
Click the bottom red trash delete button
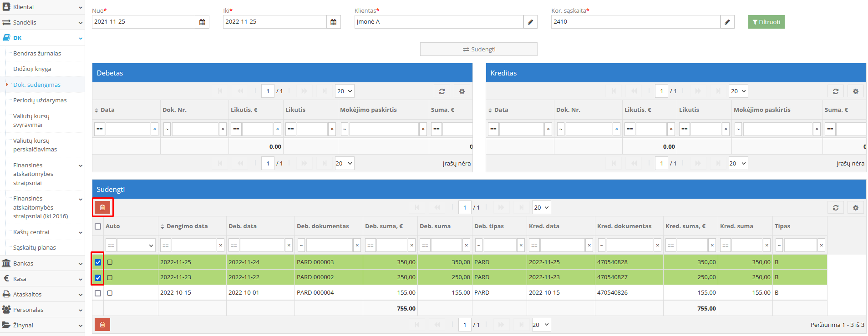click(102, 325)
